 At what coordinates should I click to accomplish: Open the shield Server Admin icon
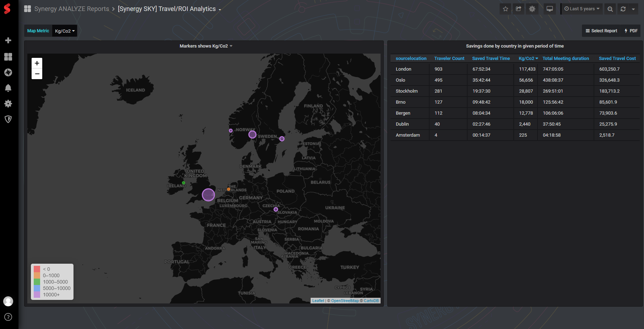click(x=8, y=119)
